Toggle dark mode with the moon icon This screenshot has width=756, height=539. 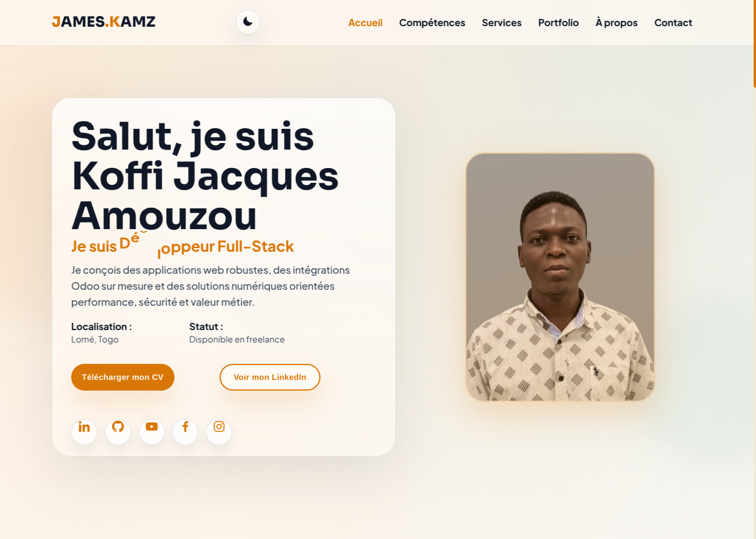[x=248, y=22]
